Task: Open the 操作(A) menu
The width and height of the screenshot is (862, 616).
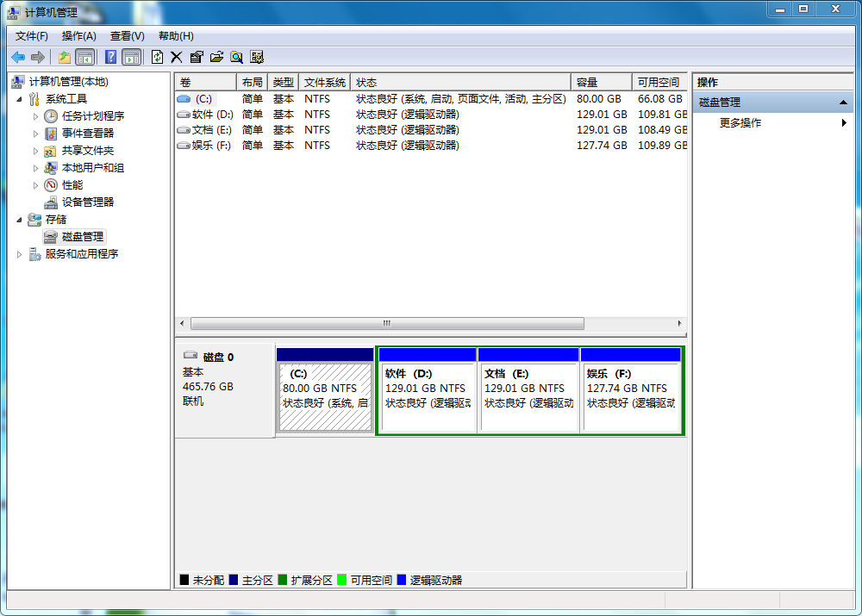Action: (x=78, y=36)
